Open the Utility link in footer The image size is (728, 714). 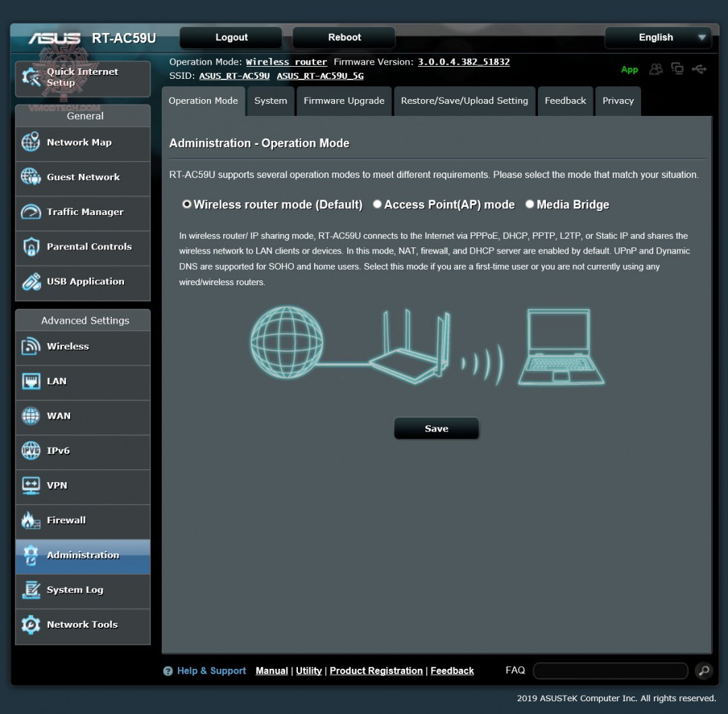309,671
